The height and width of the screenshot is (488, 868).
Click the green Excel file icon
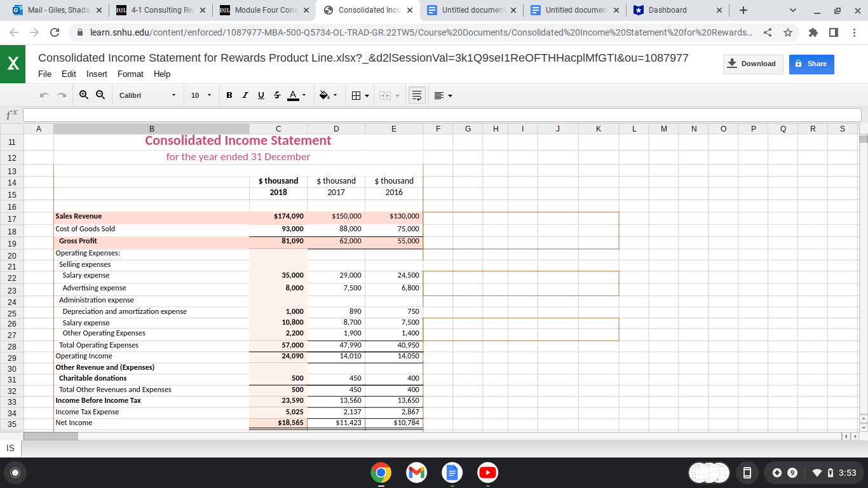point(13,64)
